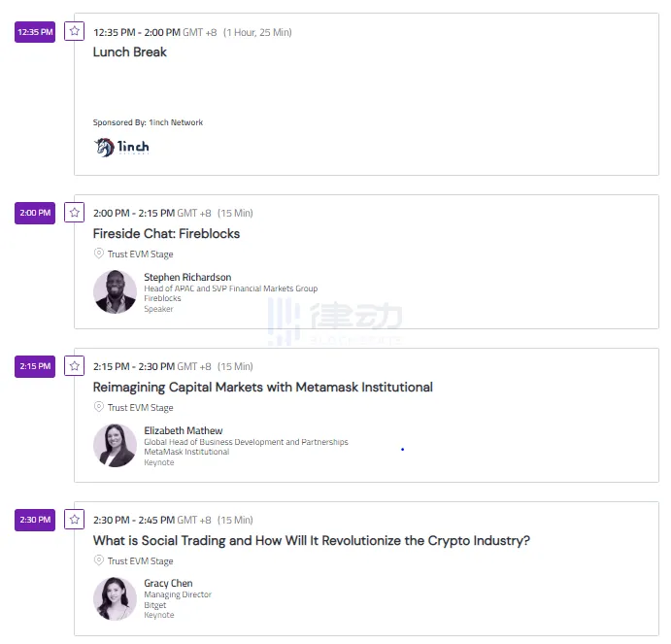Screen dimensions: 671x644
Task: Open Fireside Chat: Fireblocks session title
Action: pyautogui.click(x=166, y=234)
